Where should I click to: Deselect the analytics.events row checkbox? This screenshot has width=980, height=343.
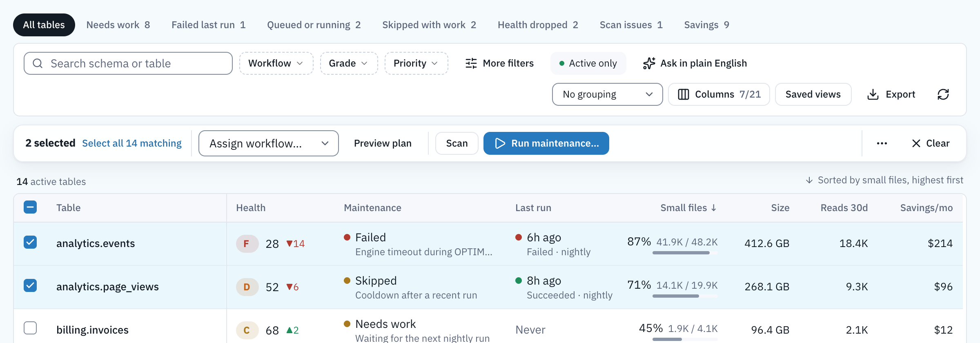tap(30, 242)
